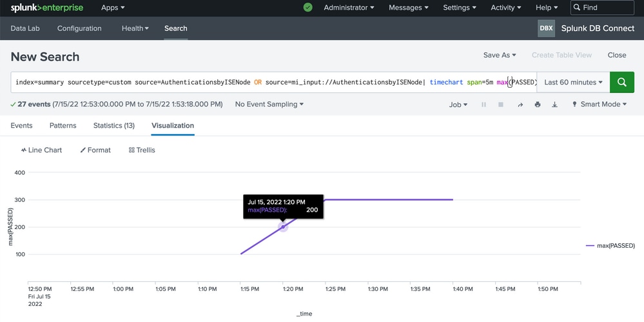Screen dimensions: 644x322
Task: Expand the Activity menu
Action: point(506,7)
